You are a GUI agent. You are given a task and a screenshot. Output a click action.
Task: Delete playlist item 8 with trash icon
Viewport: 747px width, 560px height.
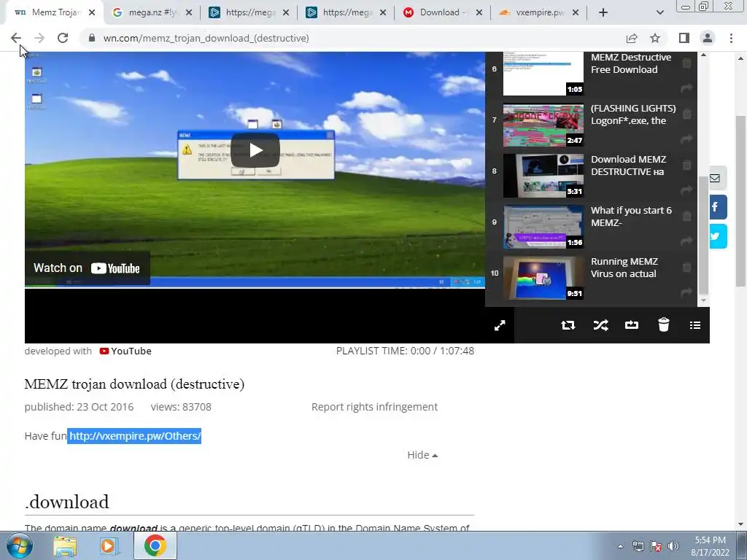pos(686,165)
